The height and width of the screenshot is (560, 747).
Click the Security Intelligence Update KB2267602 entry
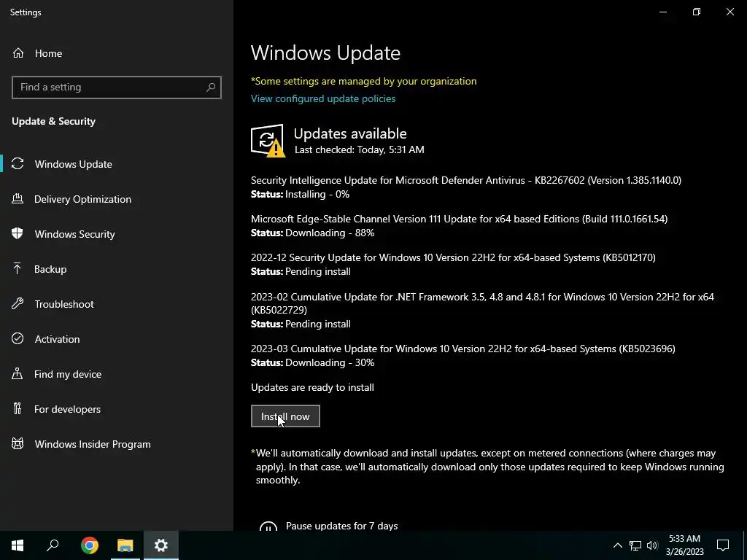coord(466,181)
